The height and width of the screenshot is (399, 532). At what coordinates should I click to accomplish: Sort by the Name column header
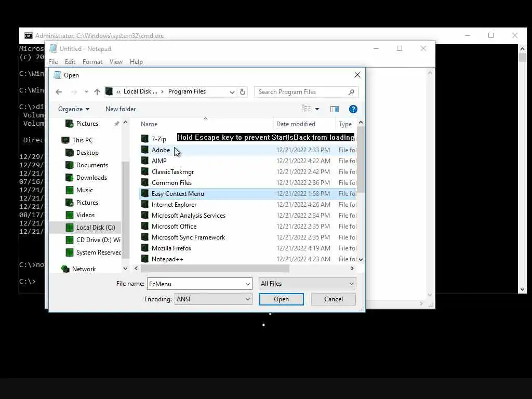pyautogui.click(x=149, y=124)
